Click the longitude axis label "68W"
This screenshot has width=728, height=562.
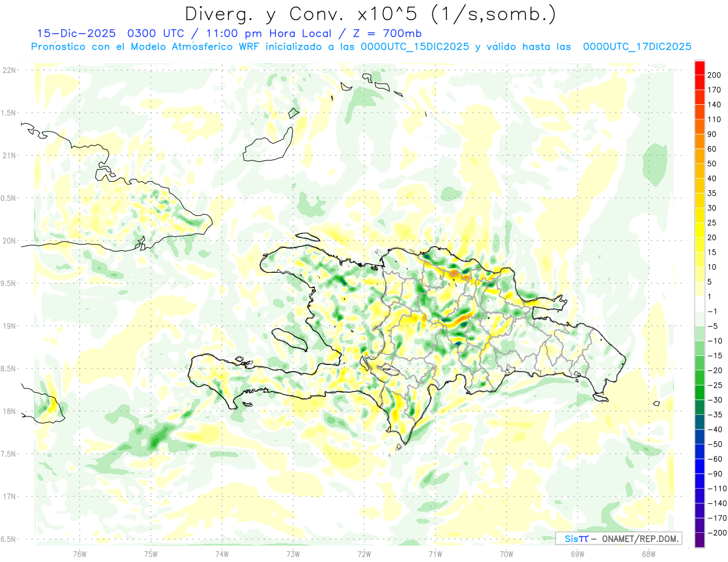point(649,554)
